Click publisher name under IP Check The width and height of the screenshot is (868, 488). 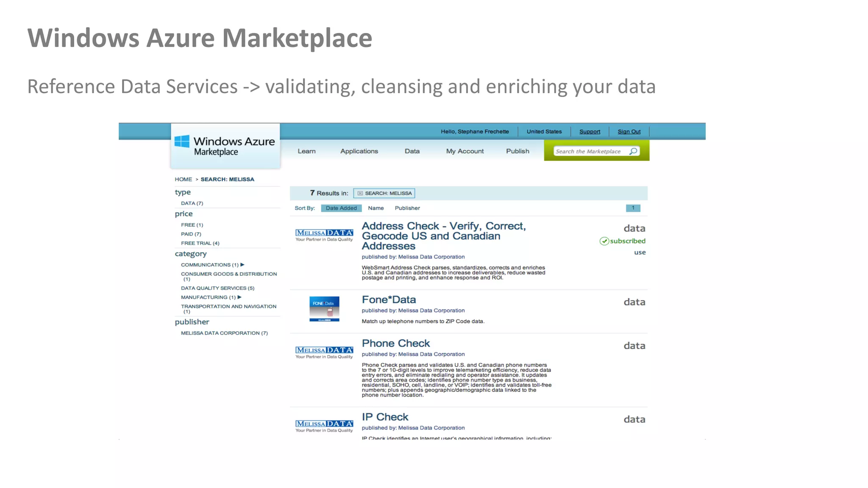(431, 428)
